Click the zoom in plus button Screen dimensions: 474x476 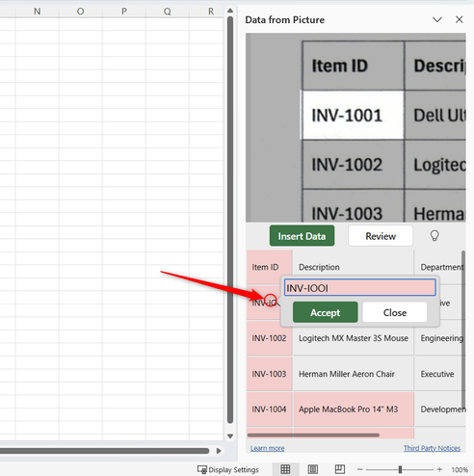(x=439, y=469)
